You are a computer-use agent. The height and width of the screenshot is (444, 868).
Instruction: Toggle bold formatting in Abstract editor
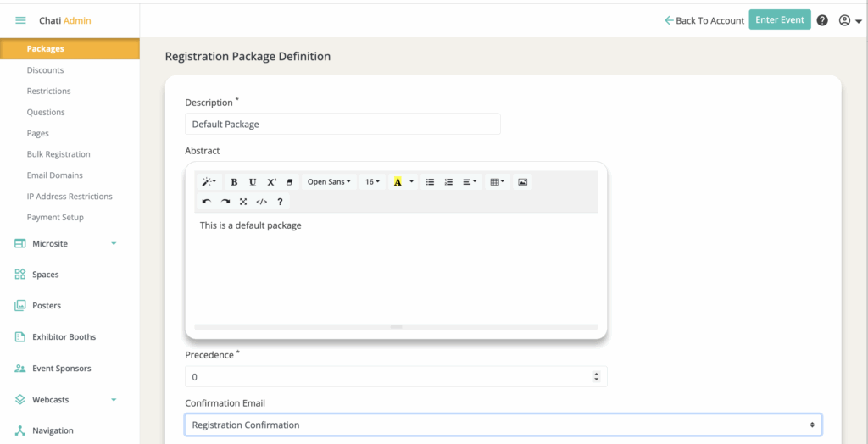pos(234,182)
